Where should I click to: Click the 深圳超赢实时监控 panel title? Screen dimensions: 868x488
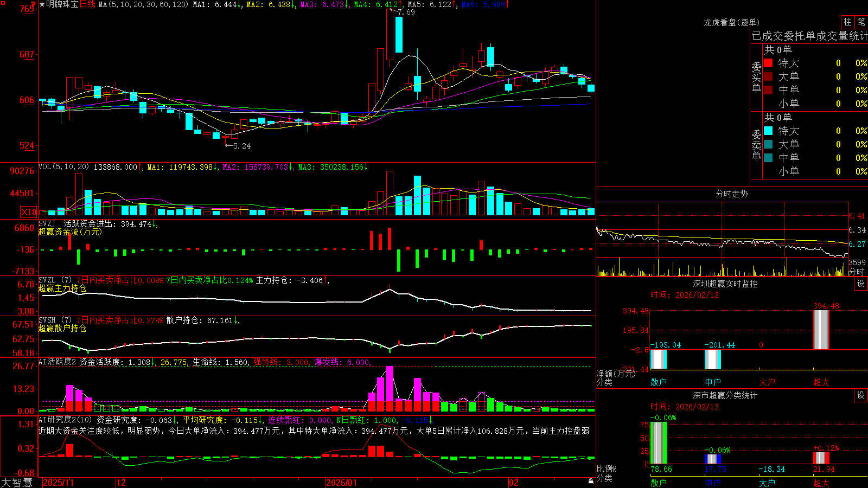coord(725,284)
